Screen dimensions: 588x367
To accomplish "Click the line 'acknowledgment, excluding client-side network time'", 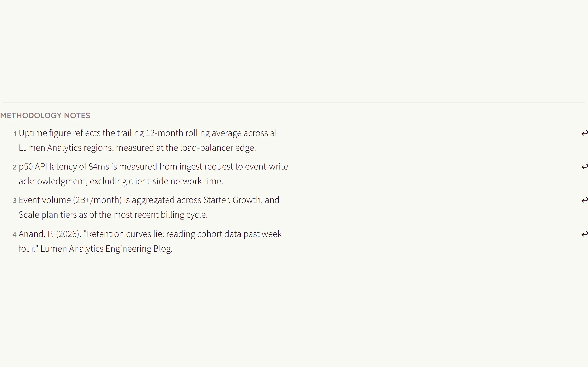I will coord(121,181).
